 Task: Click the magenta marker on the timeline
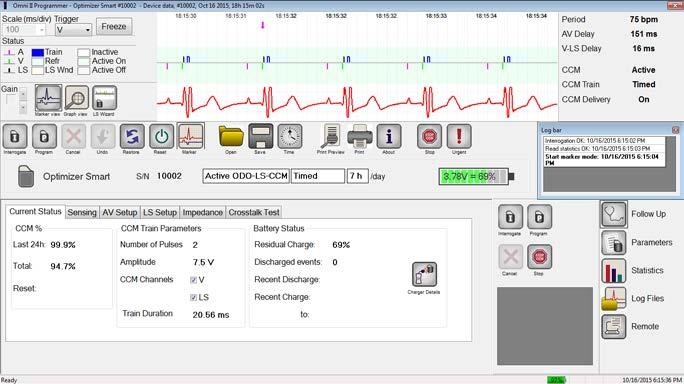(x=263, y=25)
